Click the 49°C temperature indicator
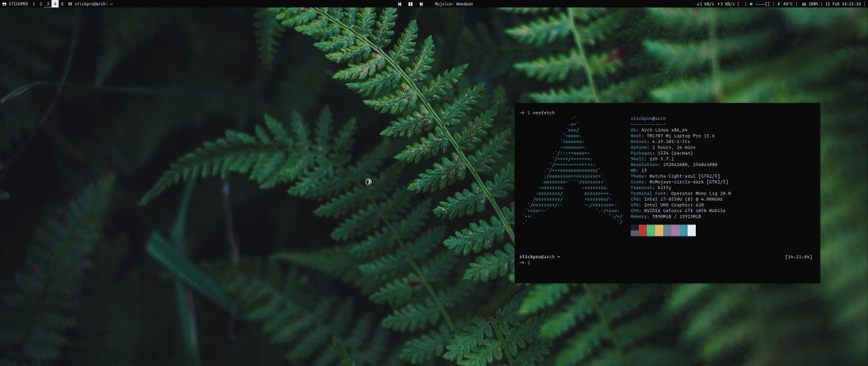This screenshot has width=868, height=366. [787, 4]
